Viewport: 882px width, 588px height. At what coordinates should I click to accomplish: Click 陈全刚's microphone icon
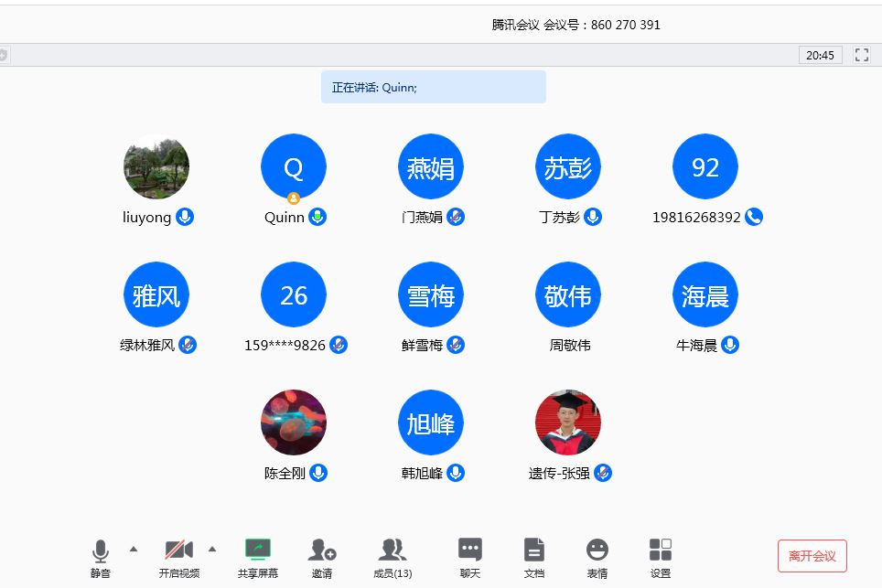[318, 473]
